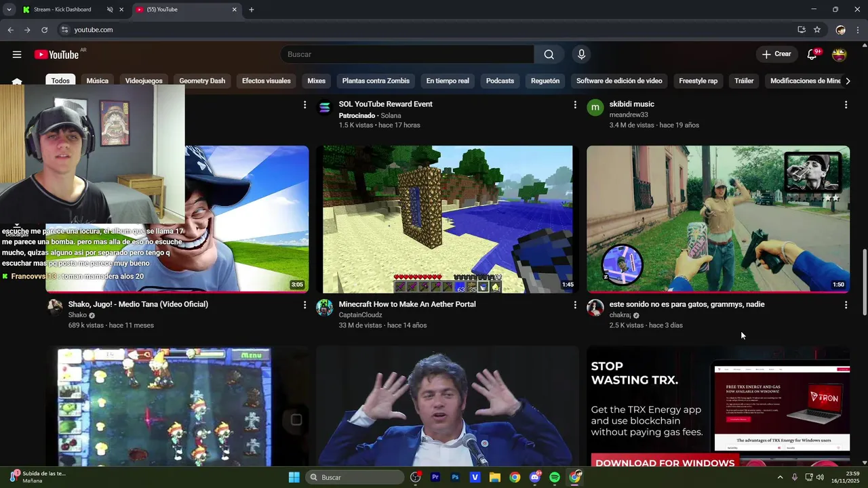
Task: Open Chrome three-dot menu
Action: tap(859, 30)
